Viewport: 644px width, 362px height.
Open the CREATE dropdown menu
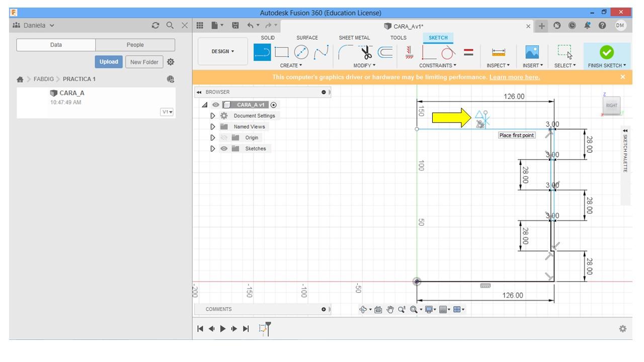(x=291, y=65)
